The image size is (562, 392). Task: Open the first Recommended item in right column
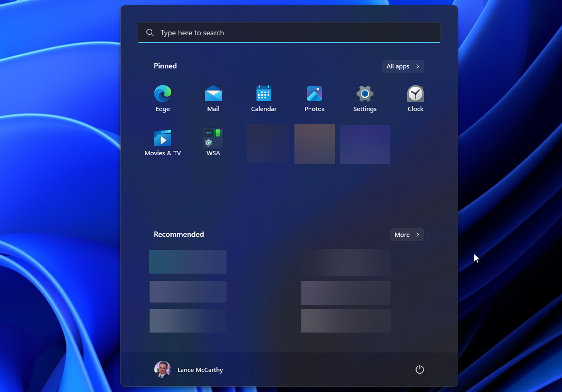pos(346,262)
